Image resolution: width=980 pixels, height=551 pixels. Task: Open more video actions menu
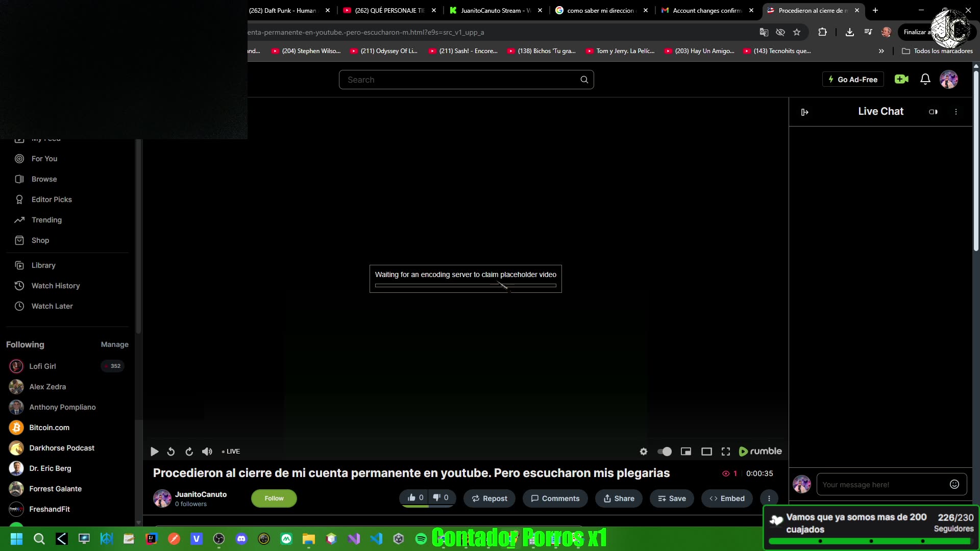point(769,498)
